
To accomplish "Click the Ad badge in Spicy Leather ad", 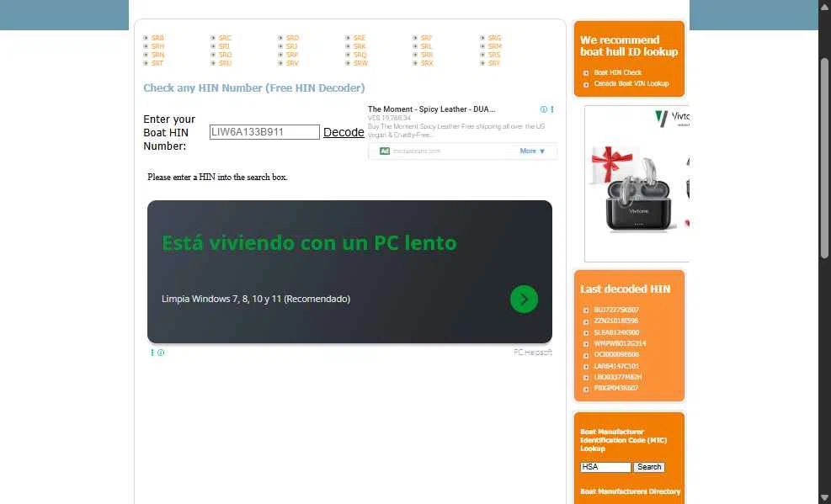I will click(x=385, y=151).
